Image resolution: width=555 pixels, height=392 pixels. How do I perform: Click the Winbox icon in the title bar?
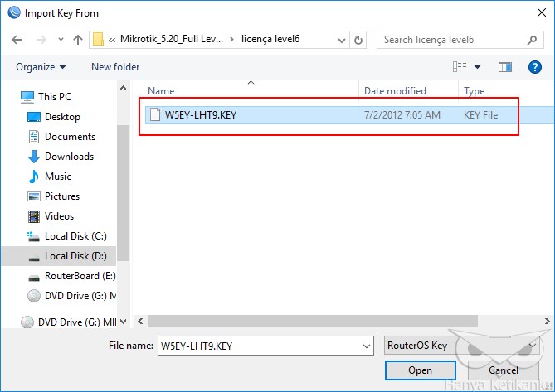pos(14,12)
